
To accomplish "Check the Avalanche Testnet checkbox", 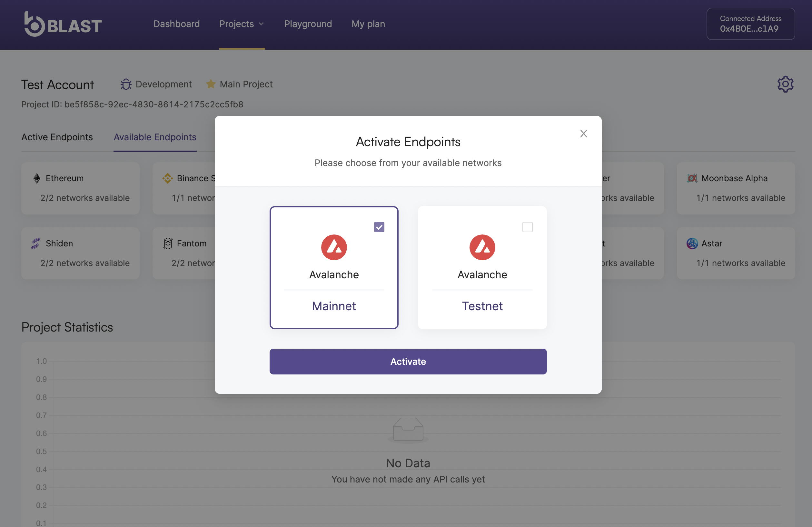I will (x=528, y=227).
